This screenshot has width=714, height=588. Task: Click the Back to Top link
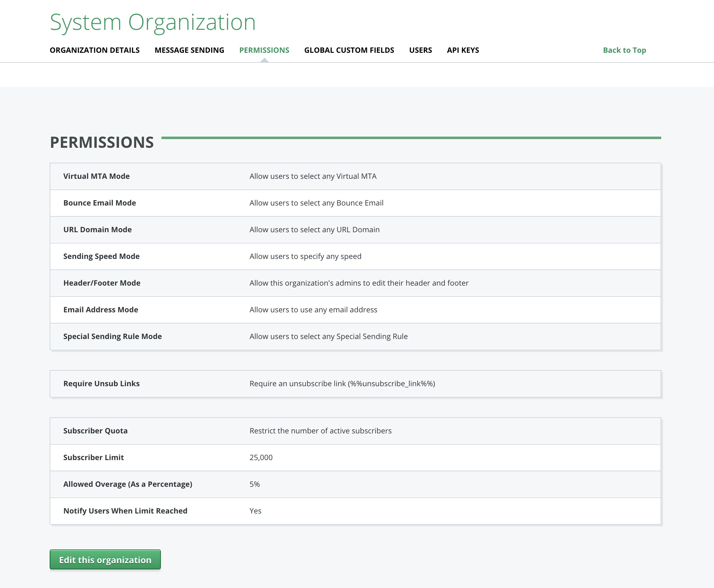pyautogui.click(x=624, y=50)
